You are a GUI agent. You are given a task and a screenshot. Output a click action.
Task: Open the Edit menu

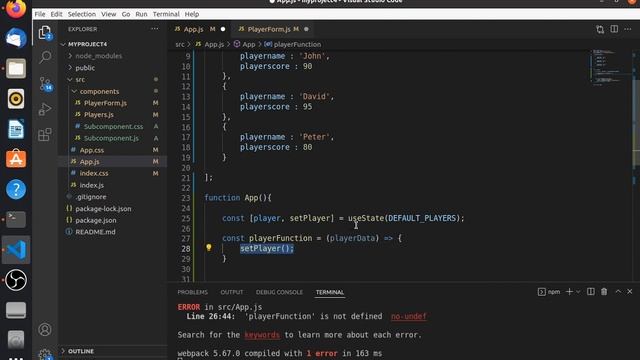click(56, 14)
